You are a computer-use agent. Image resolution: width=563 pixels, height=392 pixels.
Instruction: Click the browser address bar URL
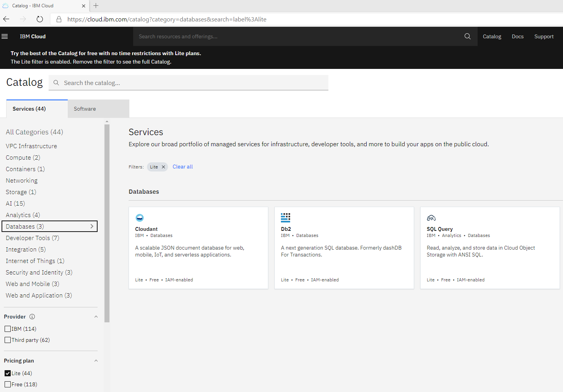click(167, 19)
